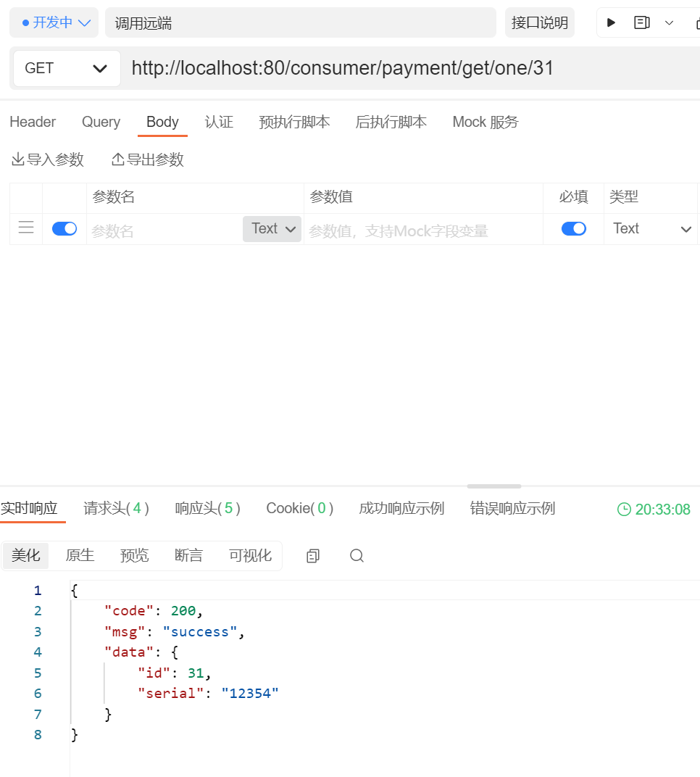Click the copy response icon
Viewport: 700px width, 777px height.
click(313, 556)
